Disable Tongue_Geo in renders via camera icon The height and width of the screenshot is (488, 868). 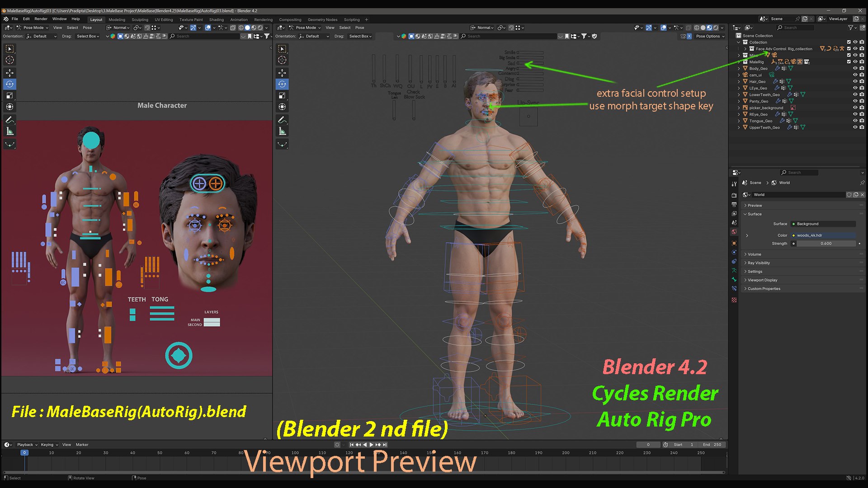point(862,121)
